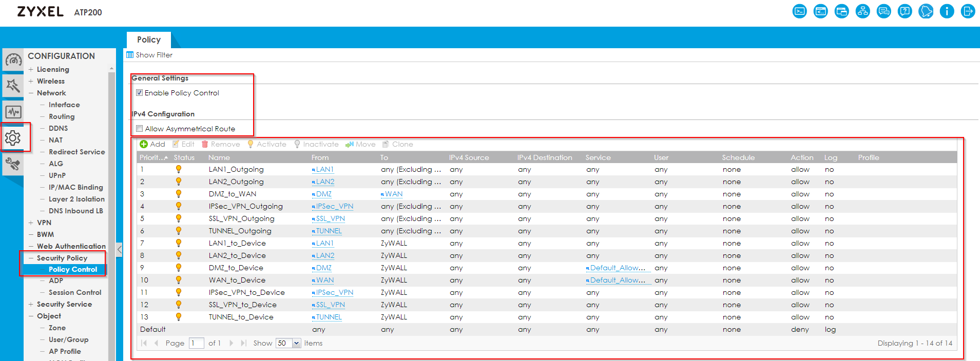Enable Allow Asymmetrical Route checkbox
The width and height of the screenshot is (980, 361).
click(139, 129)
